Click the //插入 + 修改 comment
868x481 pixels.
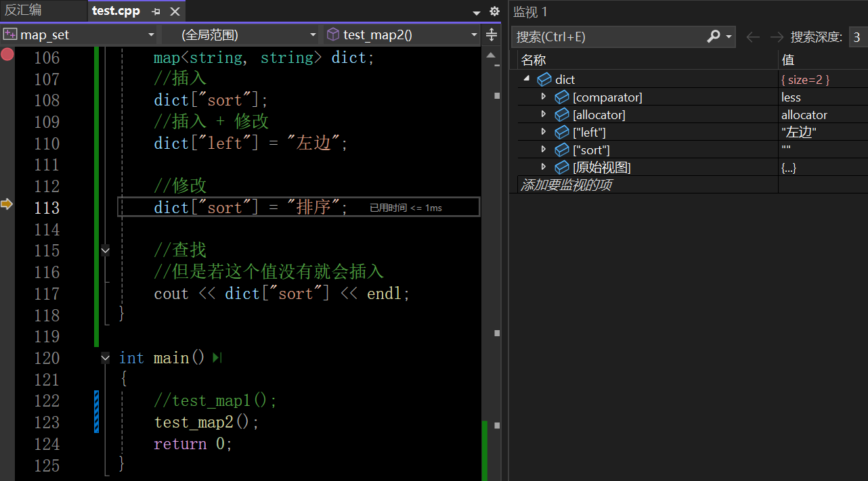tap(211, 122)
